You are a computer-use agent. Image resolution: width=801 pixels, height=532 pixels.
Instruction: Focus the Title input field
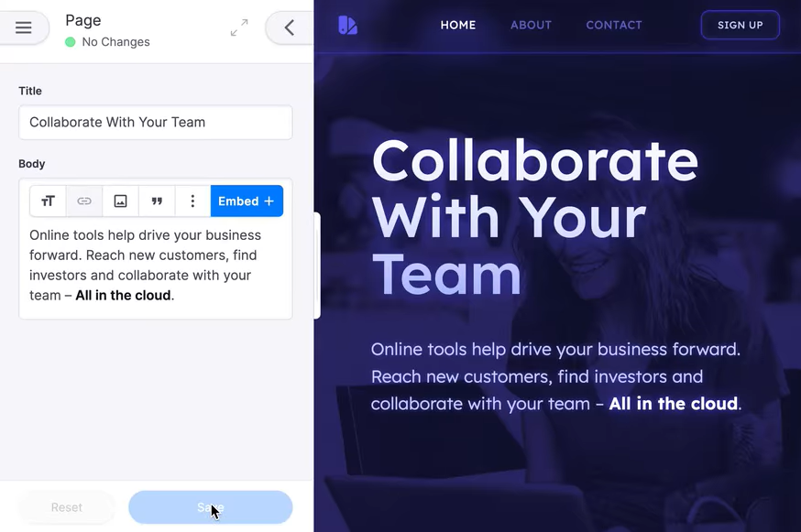155,123
